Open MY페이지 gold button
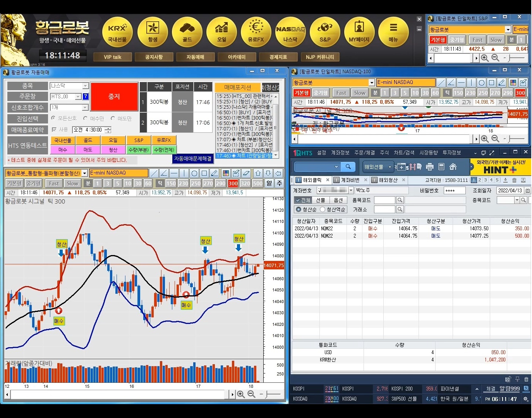 click(359, 33)
